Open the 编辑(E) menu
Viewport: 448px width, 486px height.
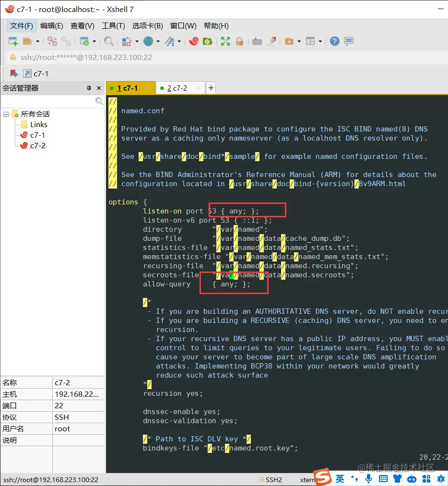(52, 26)
